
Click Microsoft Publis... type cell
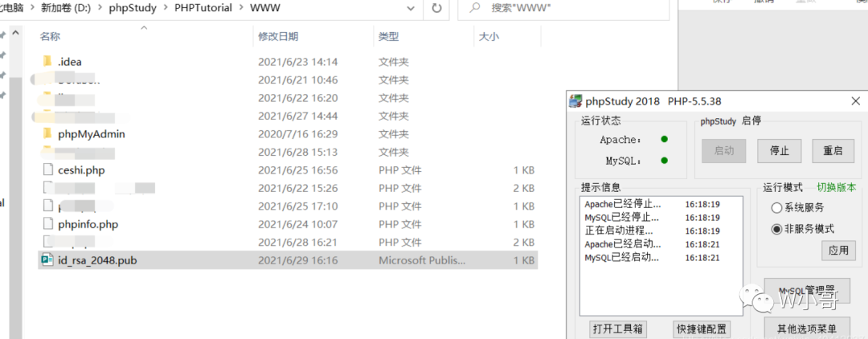(423, 260)
